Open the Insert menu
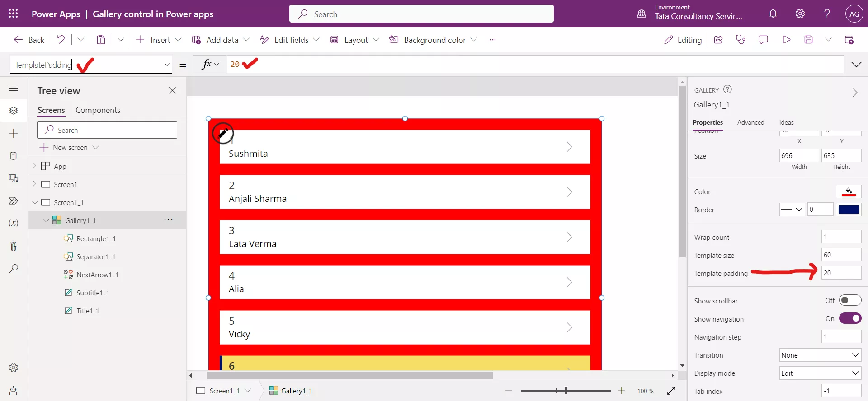This screenshot has width=868, height=401. click(x=159, y=40)
